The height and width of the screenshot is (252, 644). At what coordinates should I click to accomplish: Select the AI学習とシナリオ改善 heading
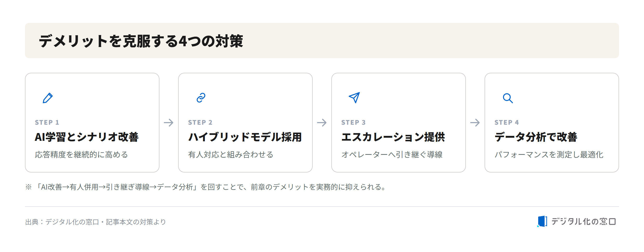pos(87,137)
